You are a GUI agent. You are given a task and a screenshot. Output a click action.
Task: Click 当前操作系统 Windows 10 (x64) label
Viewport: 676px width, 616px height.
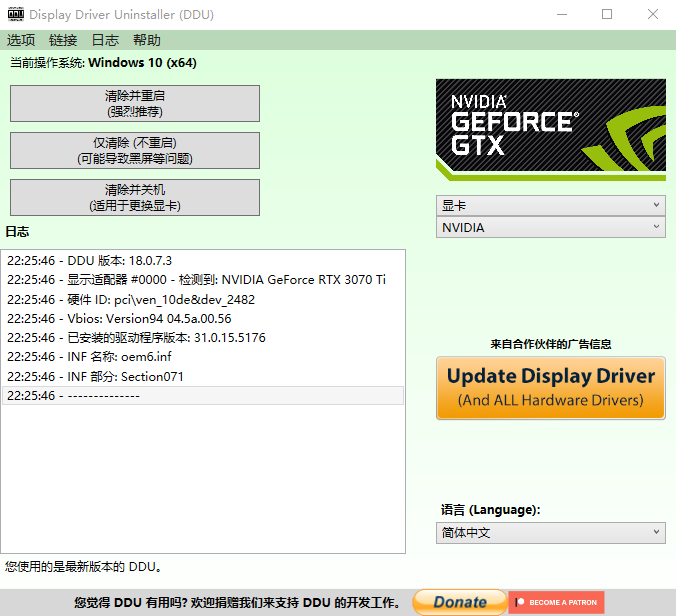tap(103, 63)
